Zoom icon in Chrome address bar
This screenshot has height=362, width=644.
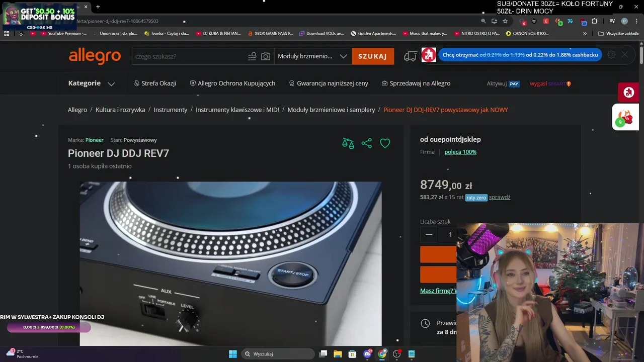484,21
